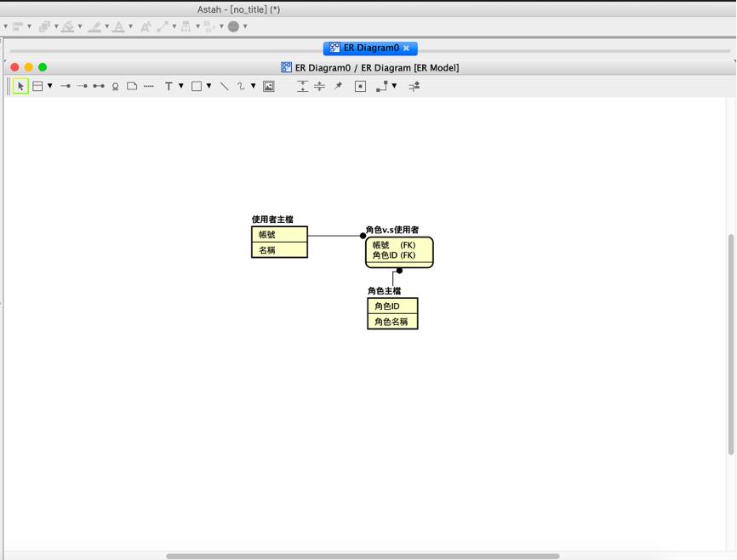Click the Depth order stacked icon
The image size is (737, 560).
[x=44, y=26]
